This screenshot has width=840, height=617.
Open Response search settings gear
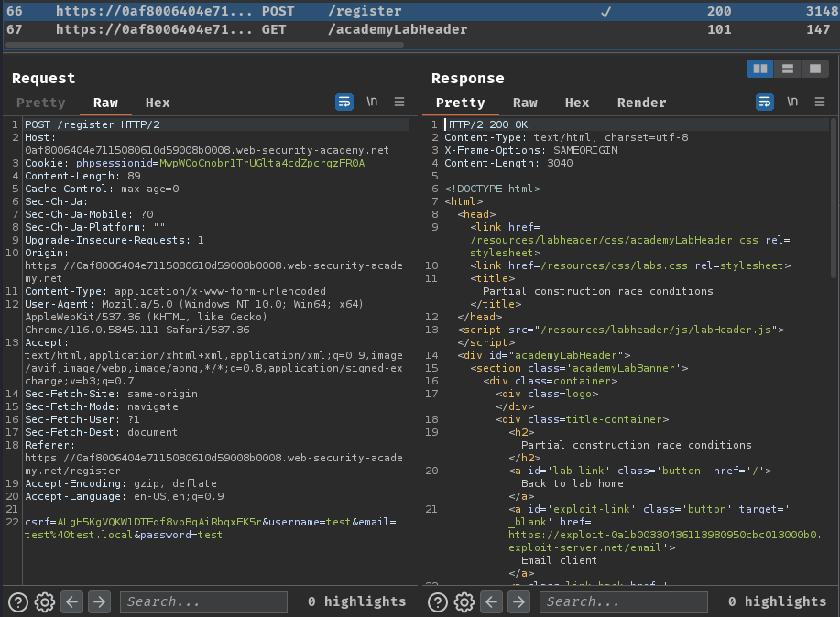(464, 602)
